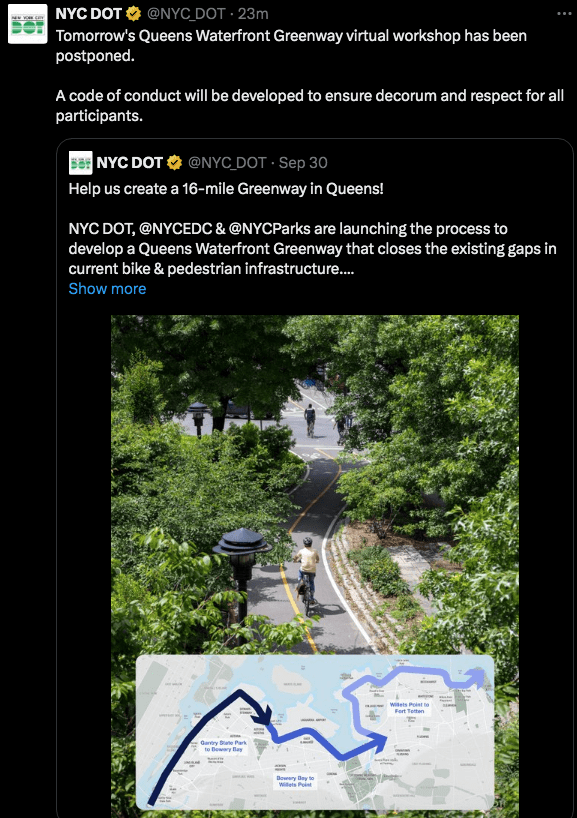Image resolution: width=577 pixels, height=818 pixels.
Task: Click the Queens greenway route map inset
Action: [315, 732]
